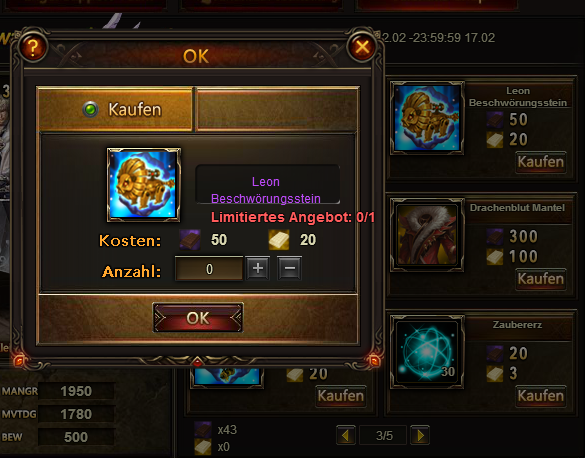Go to next shop page arrow
Viewport: 585px width, 458px height.
pos(420,435)
